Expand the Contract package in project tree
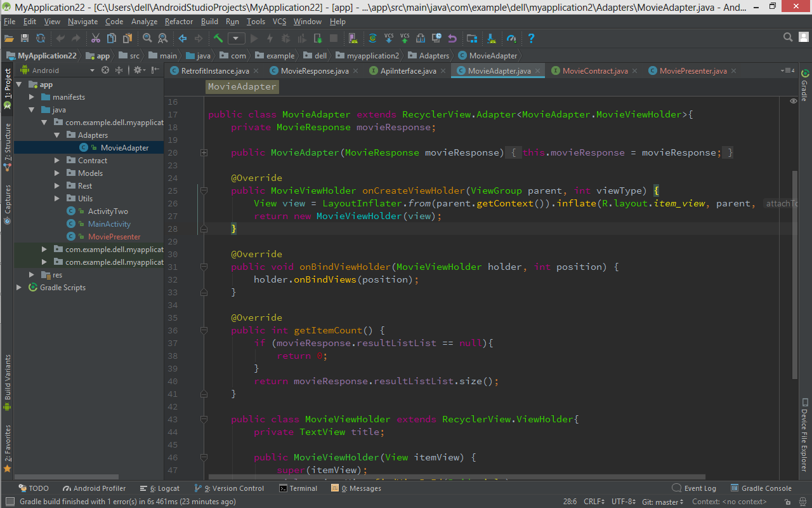812x508 pixels. pos(56,160)
